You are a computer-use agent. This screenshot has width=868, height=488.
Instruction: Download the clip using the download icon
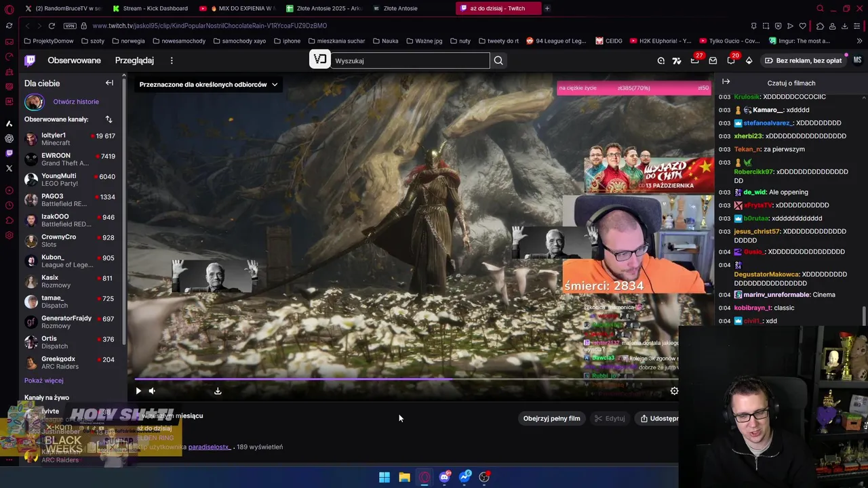[x=218, y=390]
